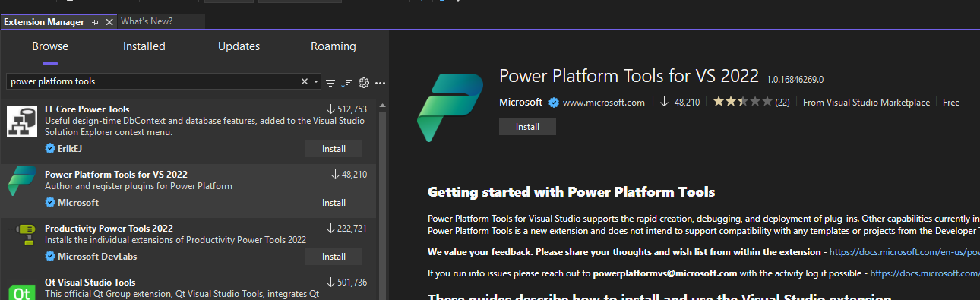Open extension settings gear icon

(364, 82)
